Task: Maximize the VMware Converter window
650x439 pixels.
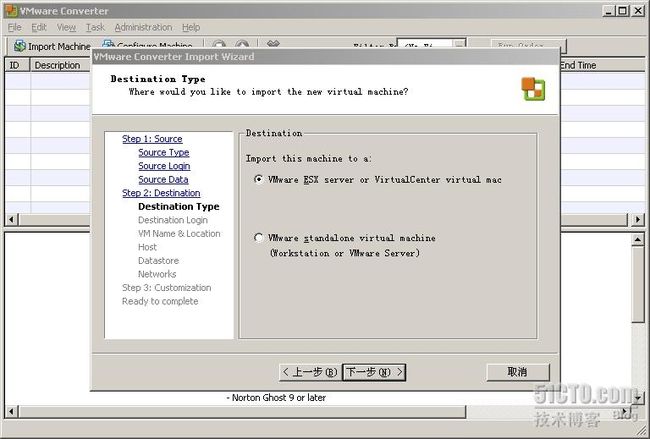Action: point(623,11)
